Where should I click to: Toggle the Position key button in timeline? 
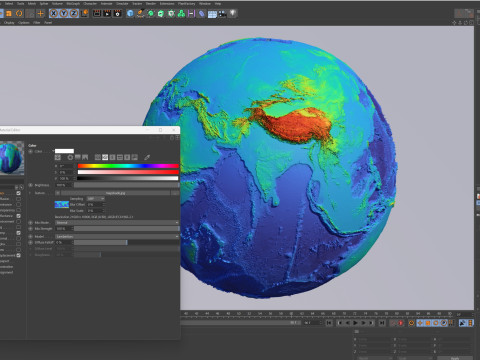click(420, 323)
